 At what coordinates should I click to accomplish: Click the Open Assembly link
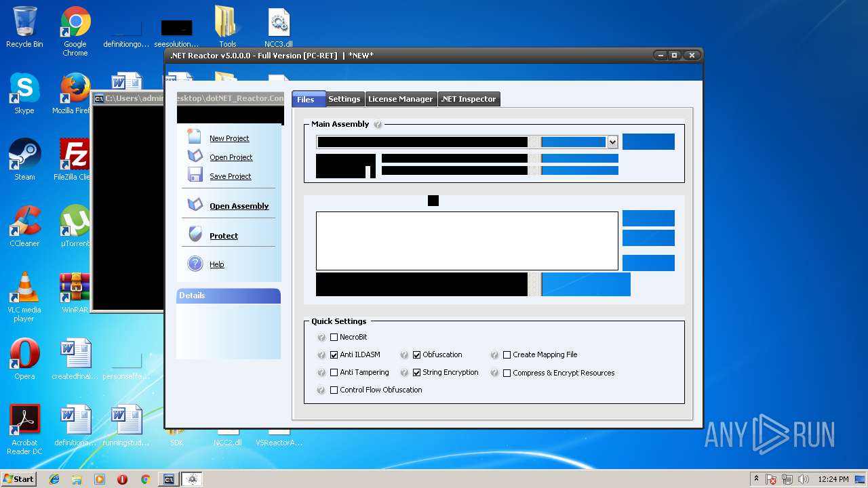(239, 206)
